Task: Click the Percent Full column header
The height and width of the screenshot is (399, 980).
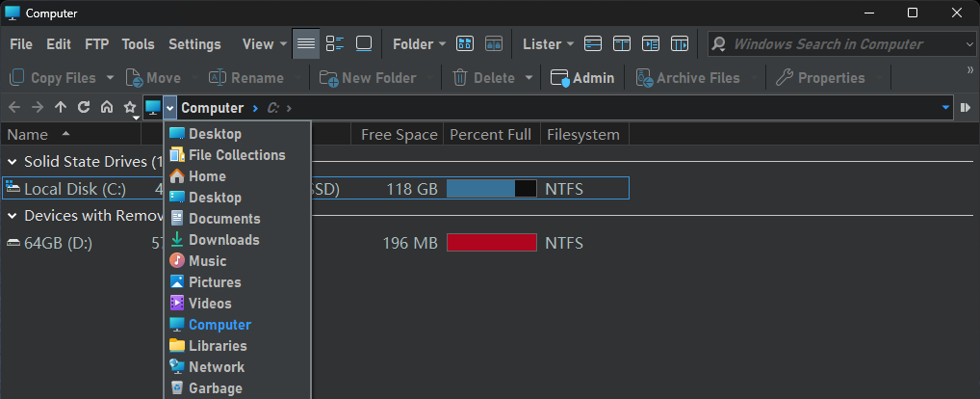Action: click(490, 135)
